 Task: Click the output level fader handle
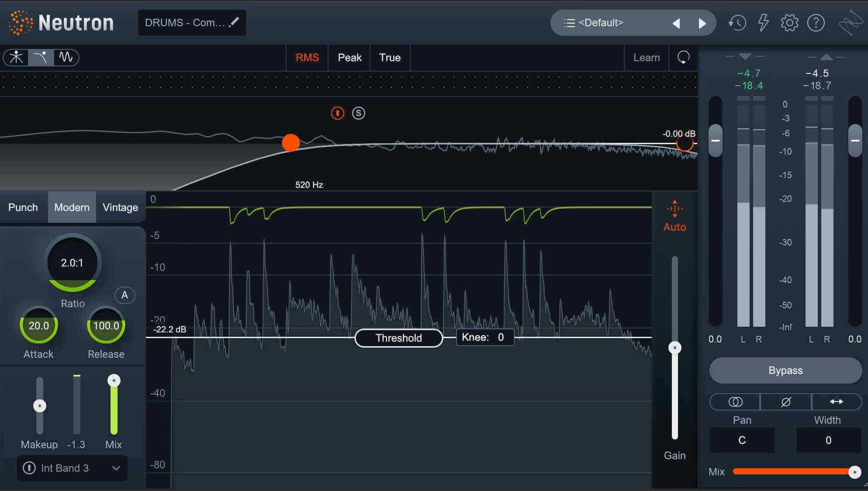pyautogui.click(x=855, y=141)
